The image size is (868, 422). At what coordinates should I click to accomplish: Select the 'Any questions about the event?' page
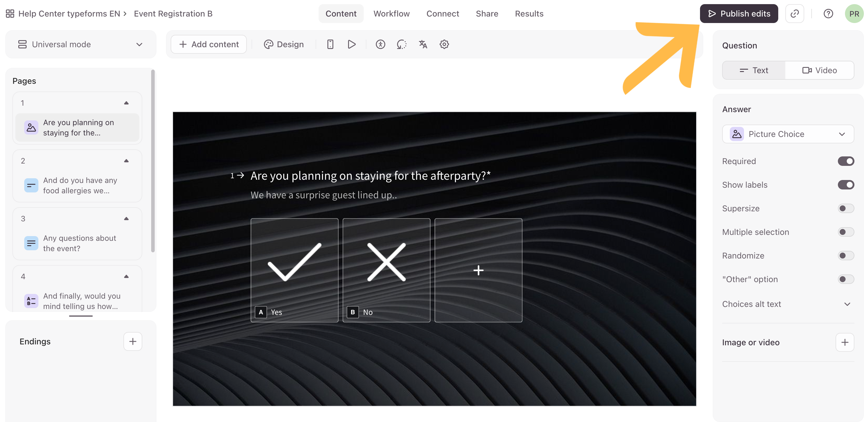(x=77, y=243)
